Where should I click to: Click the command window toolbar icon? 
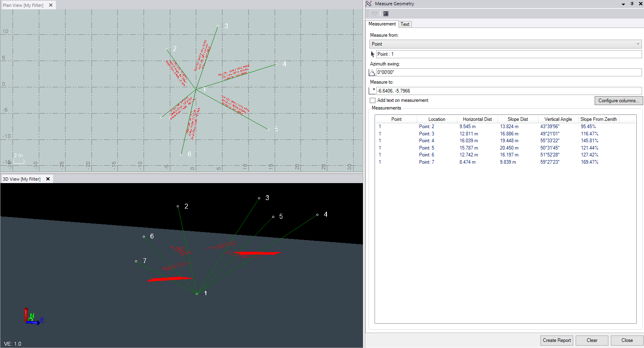click(386, 14)
